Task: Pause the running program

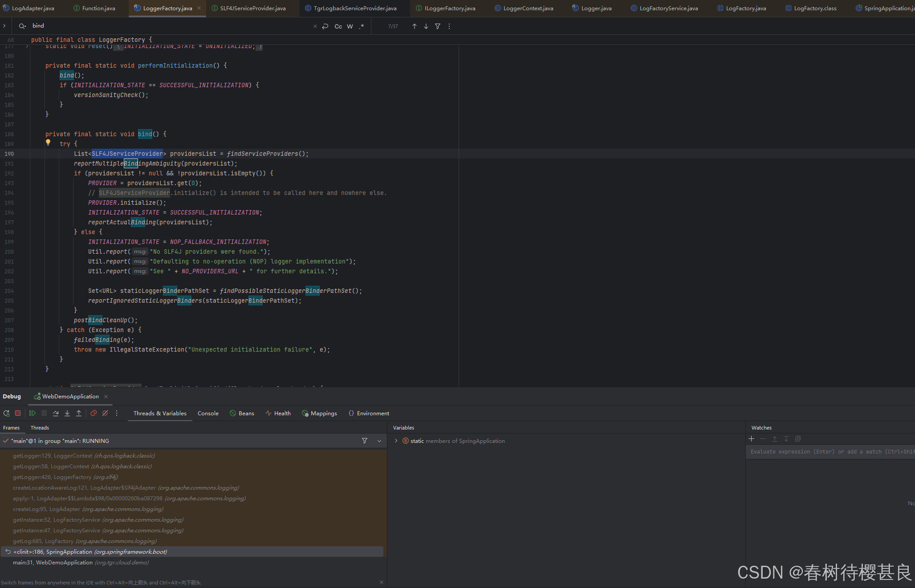Action: 44,413
